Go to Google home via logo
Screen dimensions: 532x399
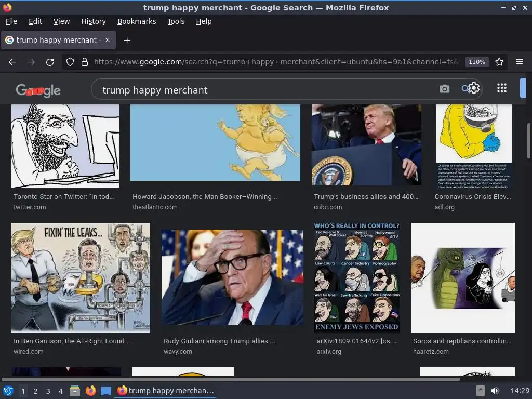tap(38, 90)
